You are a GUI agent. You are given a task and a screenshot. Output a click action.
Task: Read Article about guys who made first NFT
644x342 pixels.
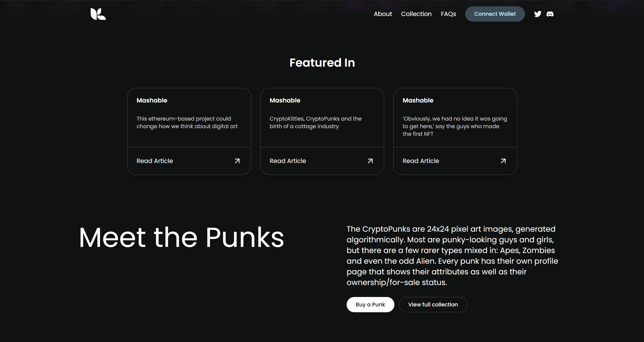coord(421,161)
